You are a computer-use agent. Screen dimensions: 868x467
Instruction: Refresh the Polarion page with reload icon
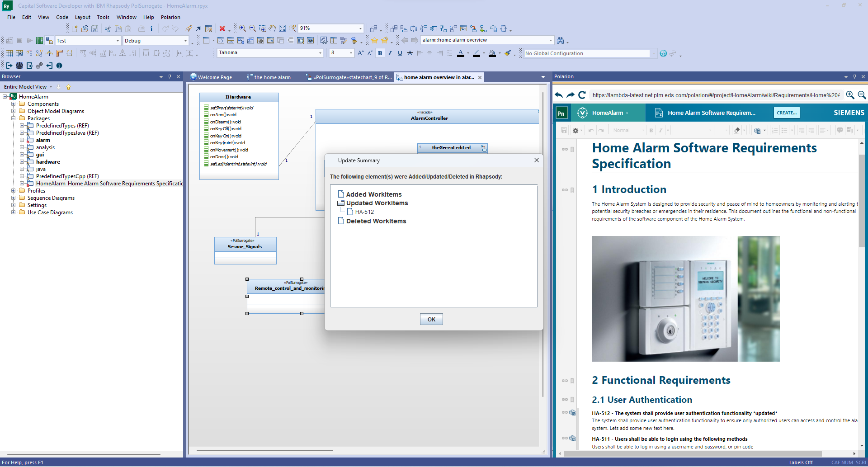(582, 95)
